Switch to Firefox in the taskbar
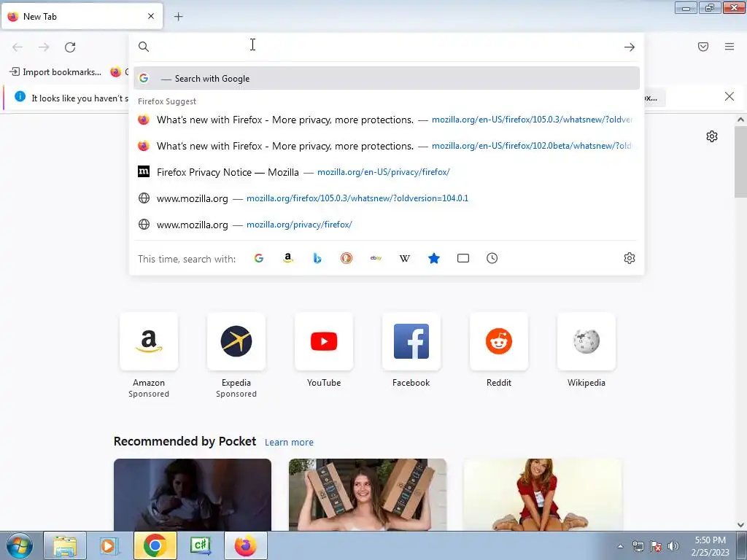Viewport: 747px width, 560px height. click(x=245, y=545)
